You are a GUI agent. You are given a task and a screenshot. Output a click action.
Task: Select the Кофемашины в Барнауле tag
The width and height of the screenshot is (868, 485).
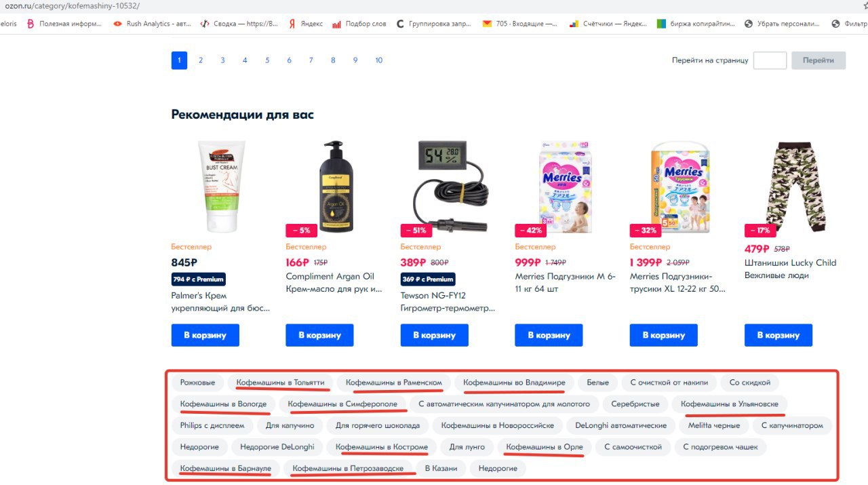pyautogui.click(x=225, y=468)
